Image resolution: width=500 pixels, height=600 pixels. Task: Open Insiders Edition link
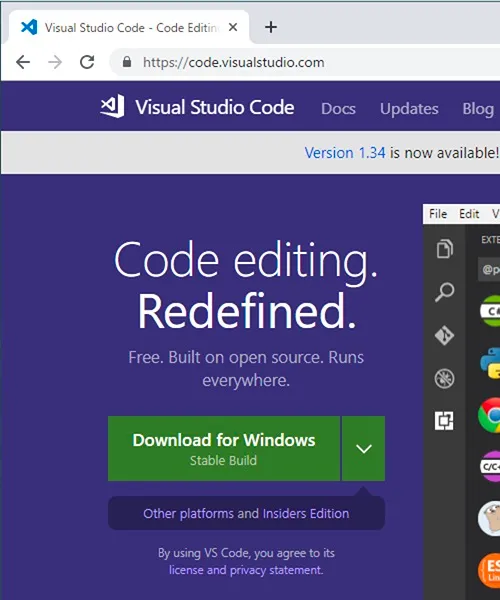(x=306, y=513)
